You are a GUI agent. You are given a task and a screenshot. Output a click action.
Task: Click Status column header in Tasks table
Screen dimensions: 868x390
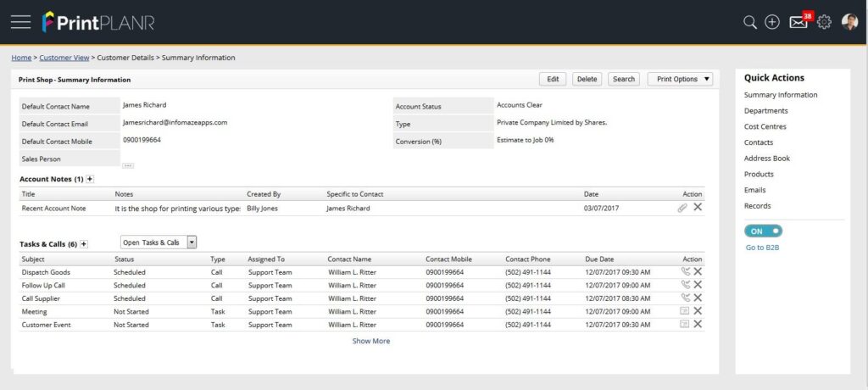click(125, 259)
